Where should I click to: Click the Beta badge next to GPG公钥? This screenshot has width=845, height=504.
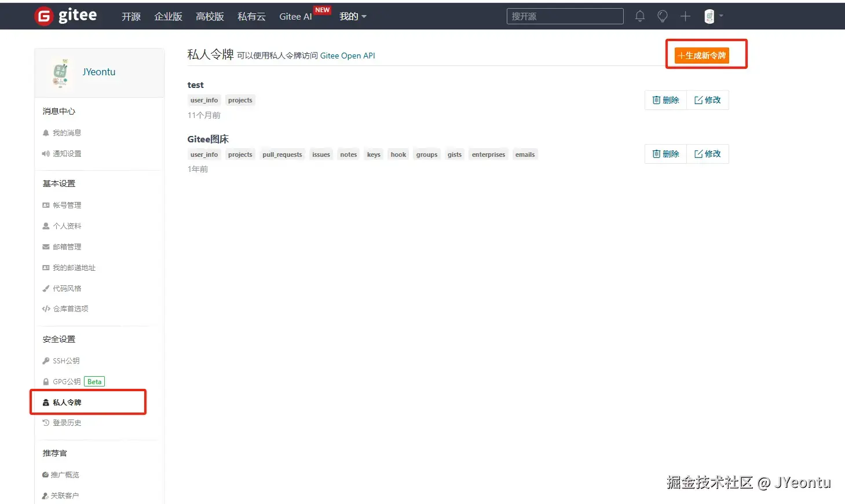point(94,381)
